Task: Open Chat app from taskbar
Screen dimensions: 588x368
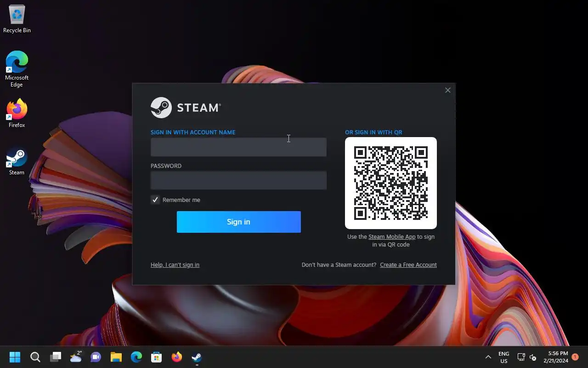Action: click(x=96, y=357)
